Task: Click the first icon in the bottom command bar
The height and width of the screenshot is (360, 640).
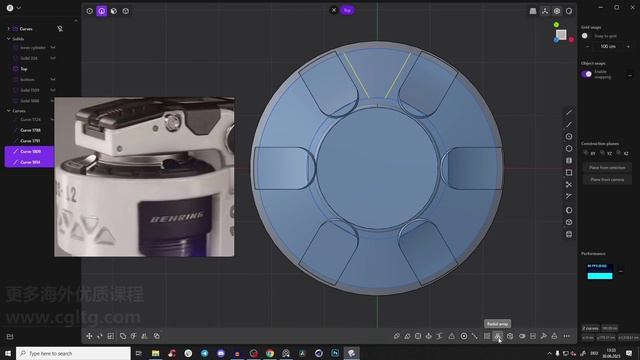Action: pos(397,336)
